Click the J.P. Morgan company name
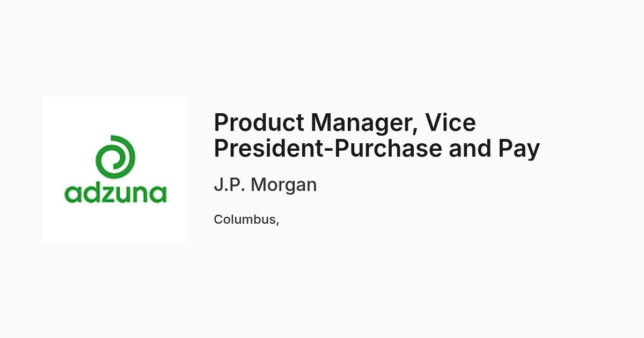The height and width of the screenshot is (338, 644). tap(265, 185)
